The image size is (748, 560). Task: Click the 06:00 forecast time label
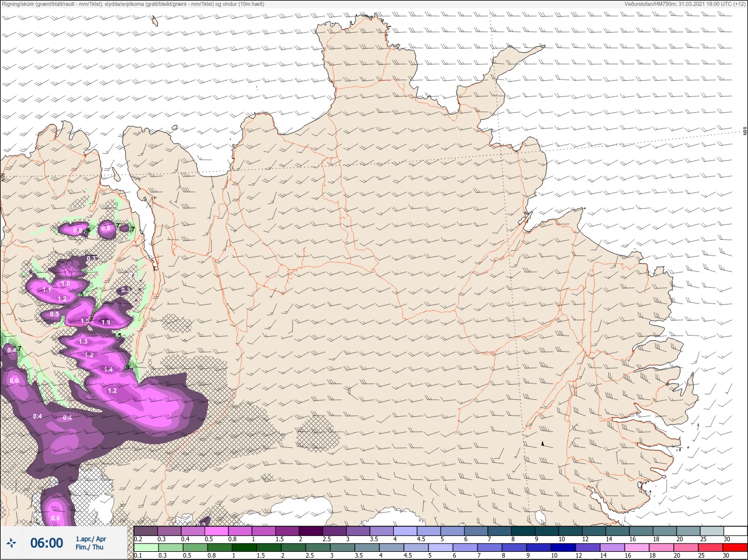tap(47, 543)
